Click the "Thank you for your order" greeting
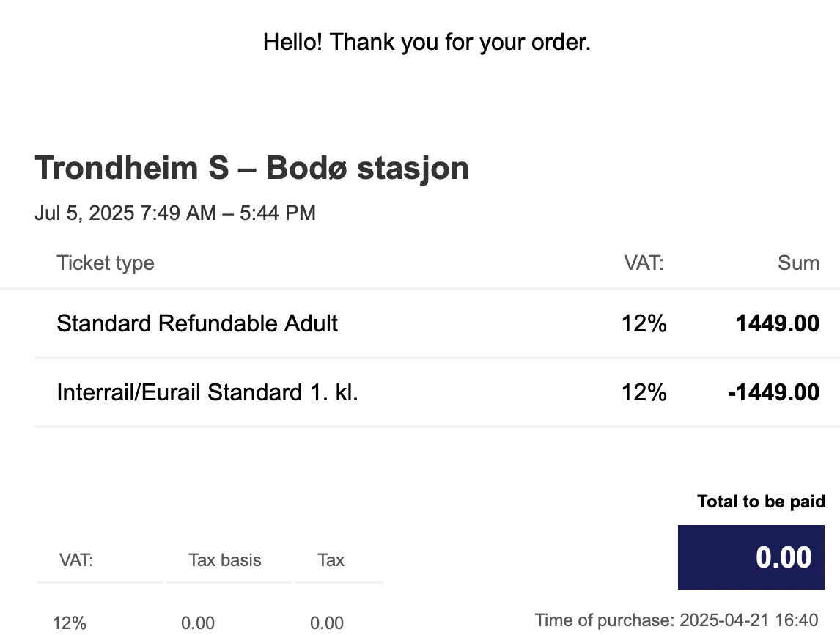Viewport: 840px width, 635px height. (427, 43)
